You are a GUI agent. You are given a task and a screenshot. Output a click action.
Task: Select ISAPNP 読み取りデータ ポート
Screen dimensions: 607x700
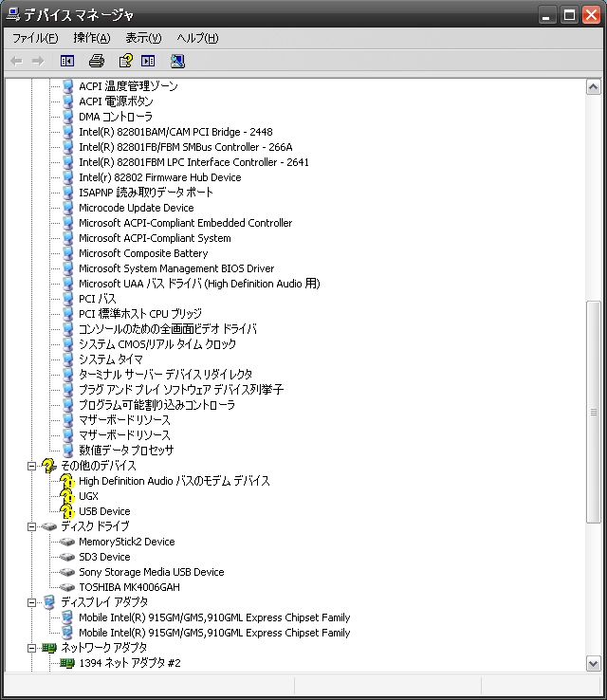(146, 193)
